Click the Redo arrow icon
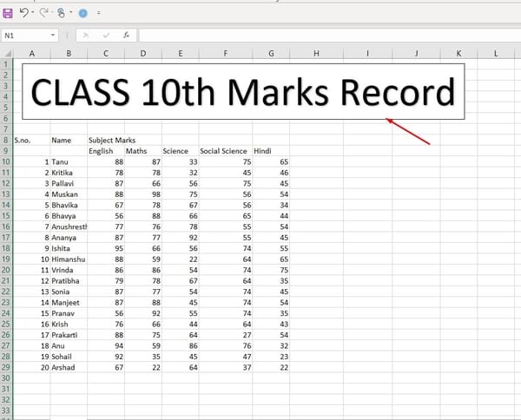Image resolution: width=521 pixels, height=420 pixels. point(43,13)
